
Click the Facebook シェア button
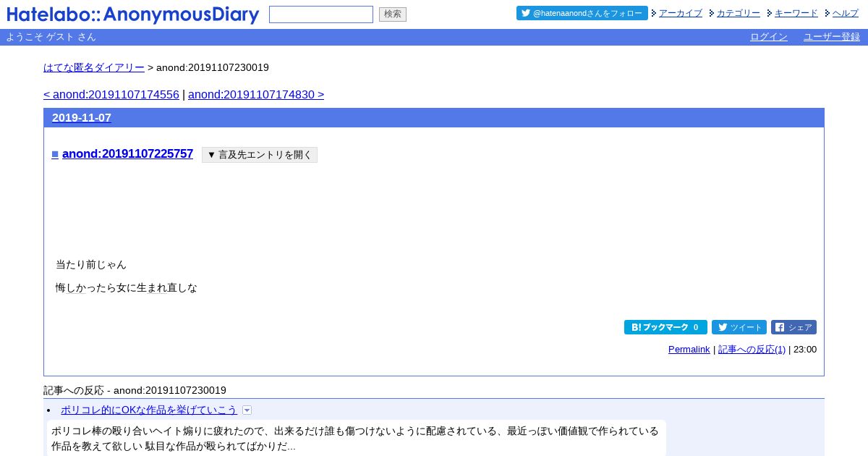coord(793,327)
